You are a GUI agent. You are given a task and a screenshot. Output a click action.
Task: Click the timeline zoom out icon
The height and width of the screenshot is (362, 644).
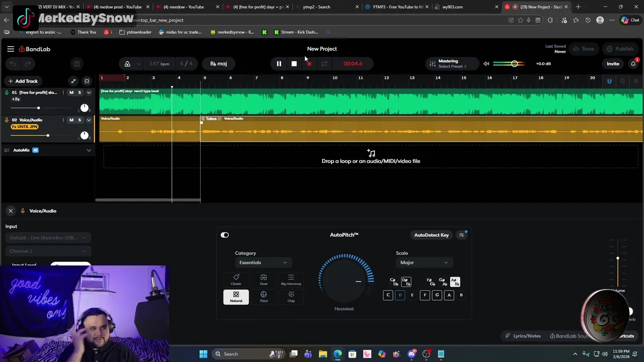[622, 81]
